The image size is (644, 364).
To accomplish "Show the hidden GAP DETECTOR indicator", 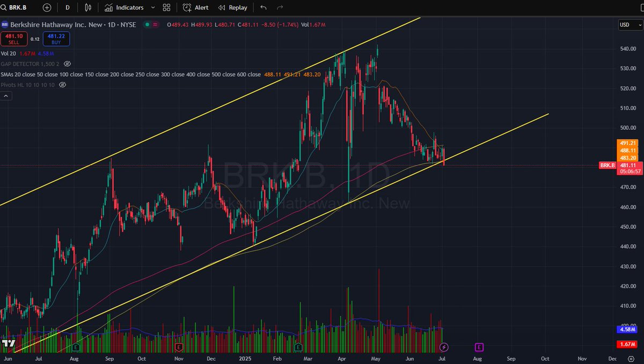I will tap(67, 64).
